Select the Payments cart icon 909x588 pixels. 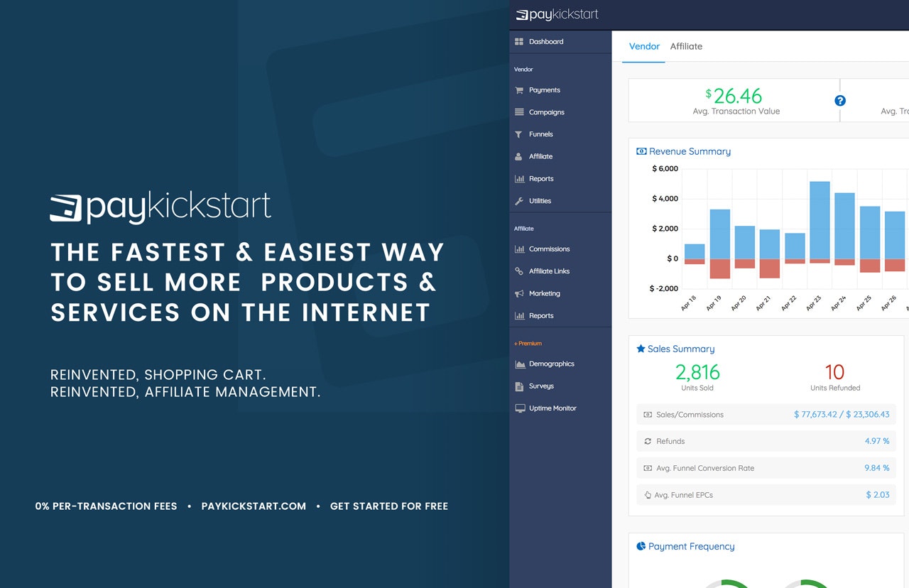click(520, 90)
